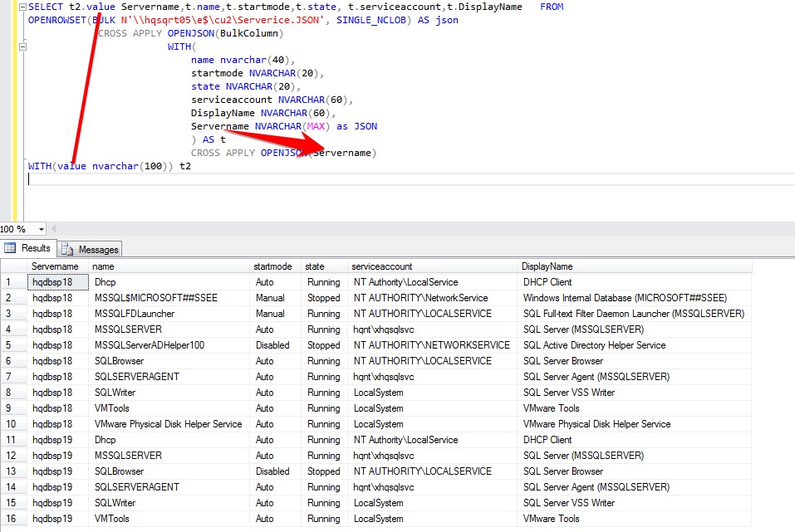The width and height of the screenshot is (795, 532).
Task: Select the DisplayName column header
Action: pyautogui.click(x=547, y=266)
